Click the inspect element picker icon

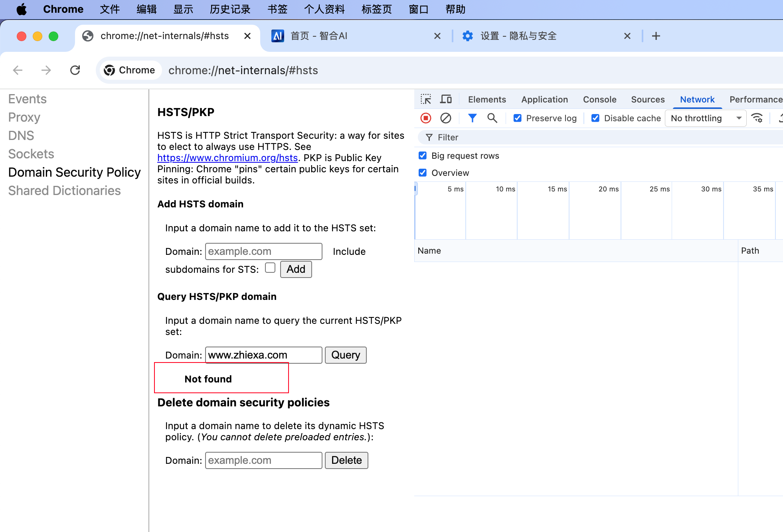coord(426,99)
